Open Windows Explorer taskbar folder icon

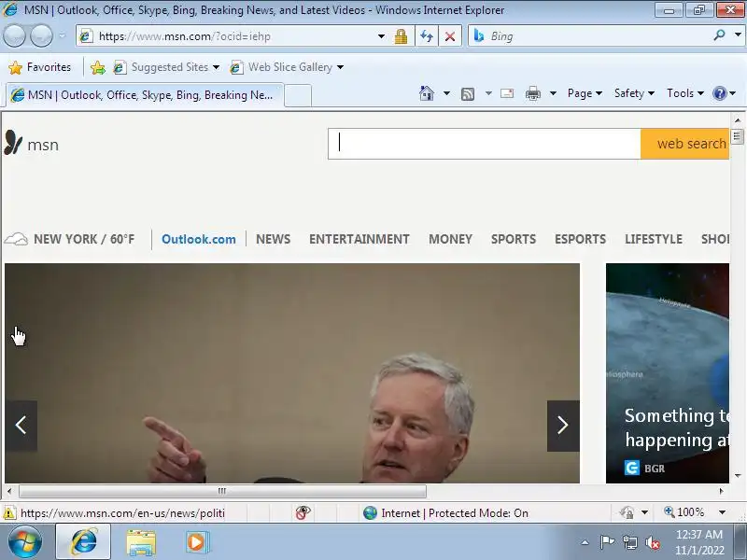coord(141,542)
